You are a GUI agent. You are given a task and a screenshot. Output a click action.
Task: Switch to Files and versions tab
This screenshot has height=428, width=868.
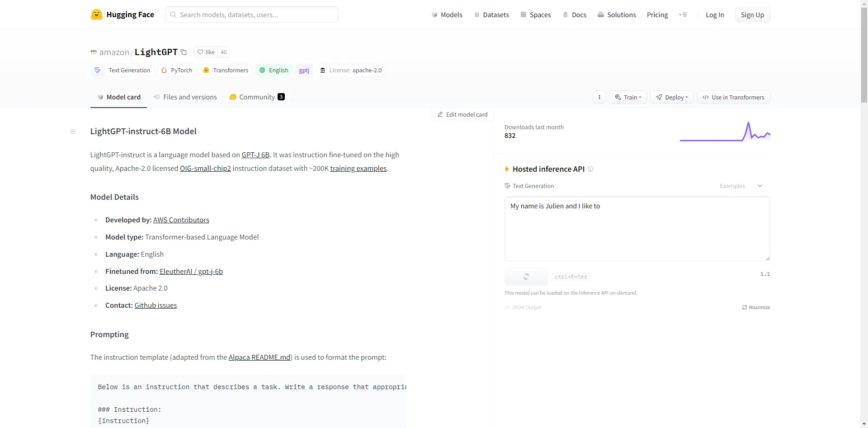click(x=185, y=97)
